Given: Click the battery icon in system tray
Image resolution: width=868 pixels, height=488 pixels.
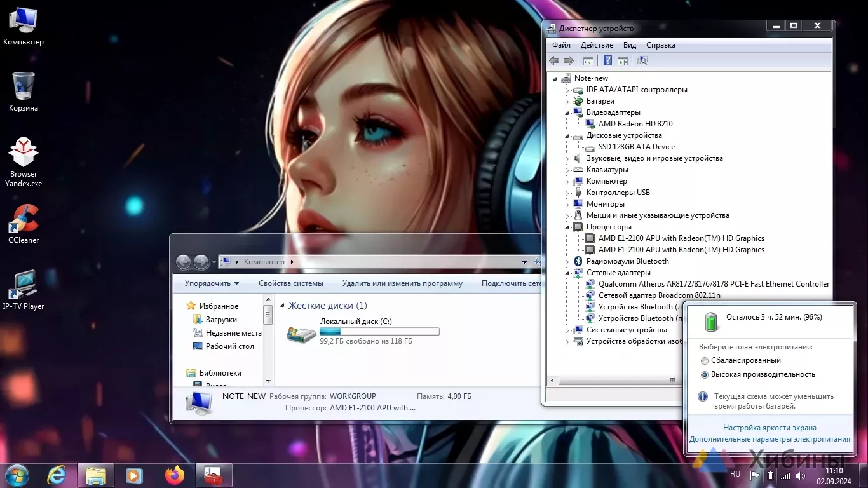Looking at the screenshot, I should tap(770, 475).
